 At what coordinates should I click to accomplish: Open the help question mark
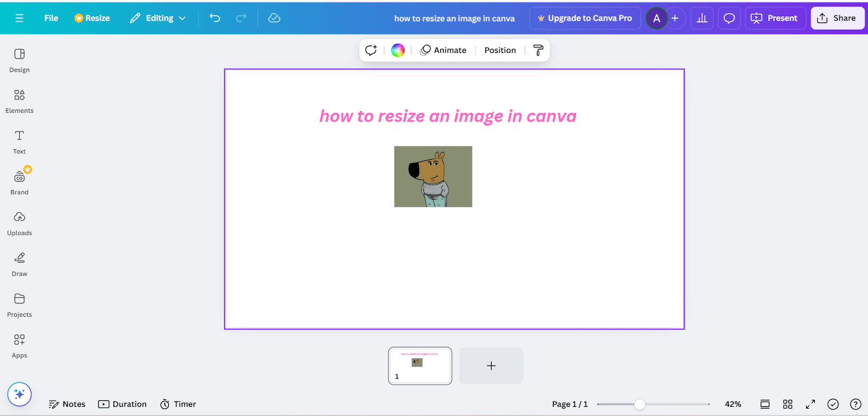pyautogui.click(x=856, y=404)
